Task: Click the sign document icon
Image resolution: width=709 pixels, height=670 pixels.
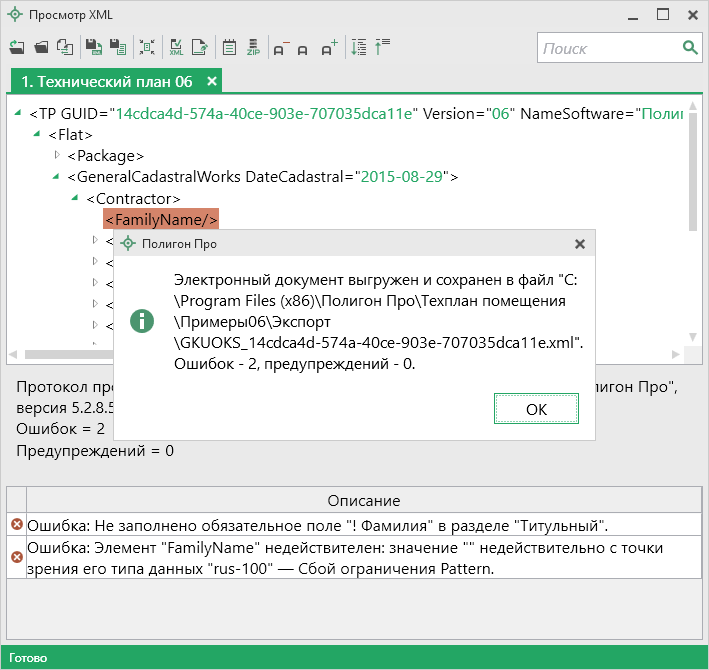Action: click(x=200, y=47)
